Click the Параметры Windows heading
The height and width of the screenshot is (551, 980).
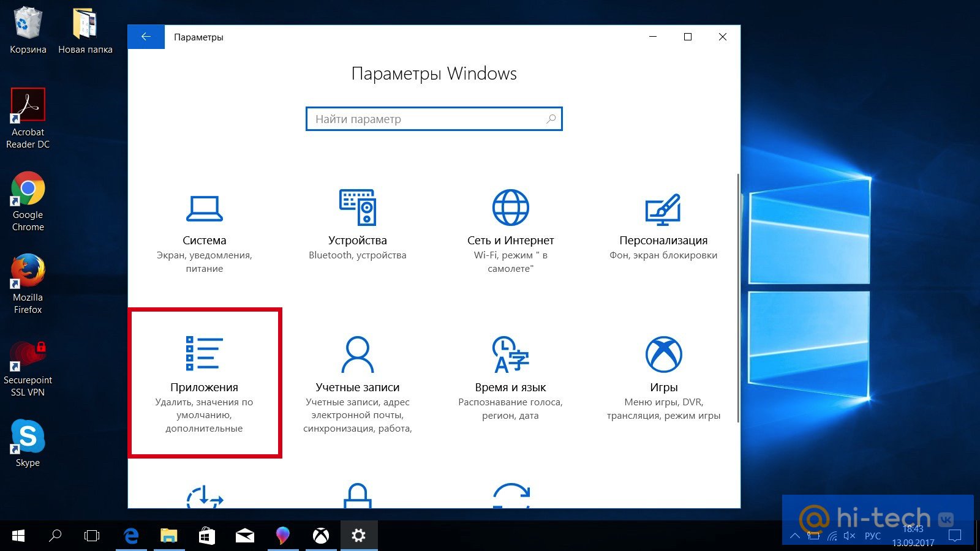coord(434,74)
